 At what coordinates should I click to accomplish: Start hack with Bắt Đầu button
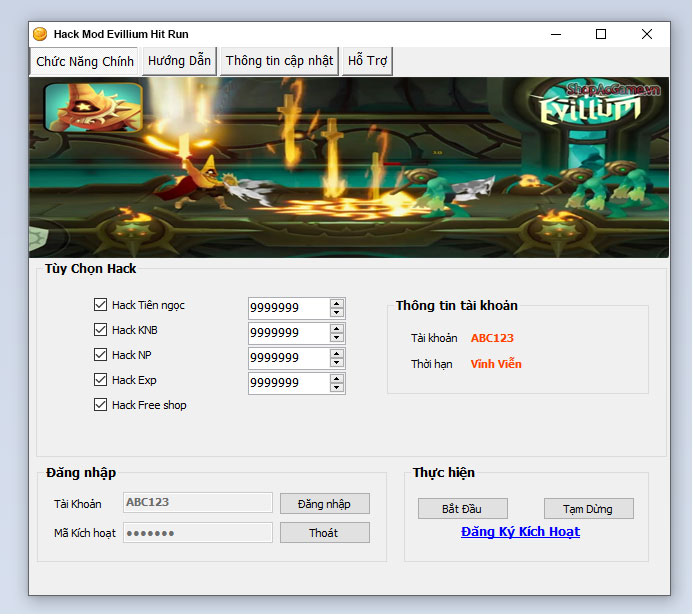[463, 509]
